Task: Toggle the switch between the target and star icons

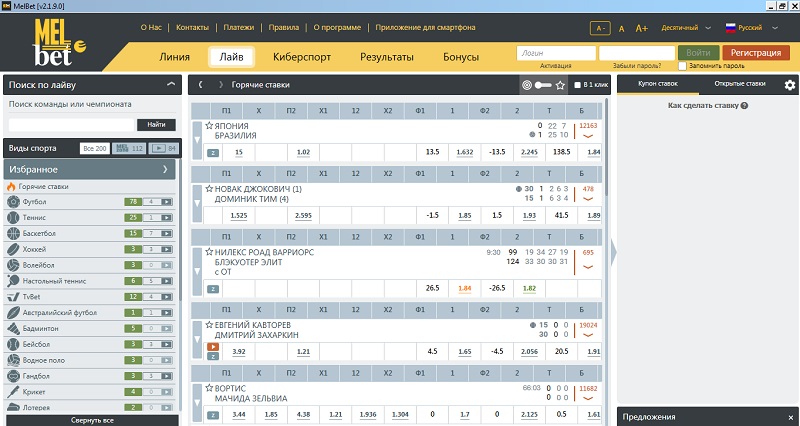Action: point(544,86)
